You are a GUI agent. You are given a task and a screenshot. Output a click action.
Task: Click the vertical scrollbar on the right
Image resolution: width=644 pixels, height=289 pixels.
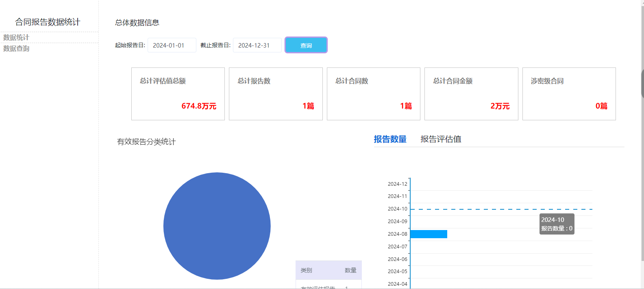tap(642, 83)
